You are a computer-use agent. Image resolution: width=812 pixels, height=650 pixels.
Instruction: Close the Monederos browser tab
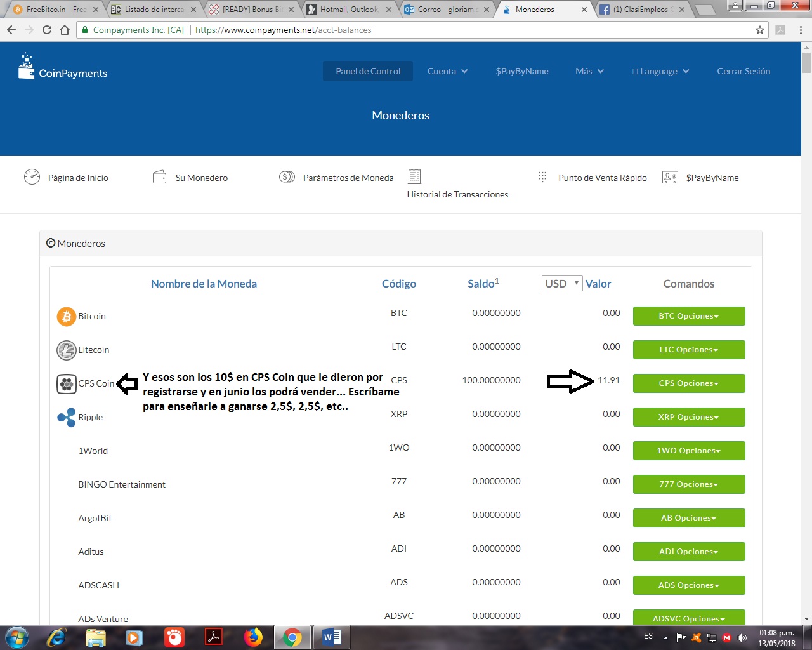click(x=584, y=10)
